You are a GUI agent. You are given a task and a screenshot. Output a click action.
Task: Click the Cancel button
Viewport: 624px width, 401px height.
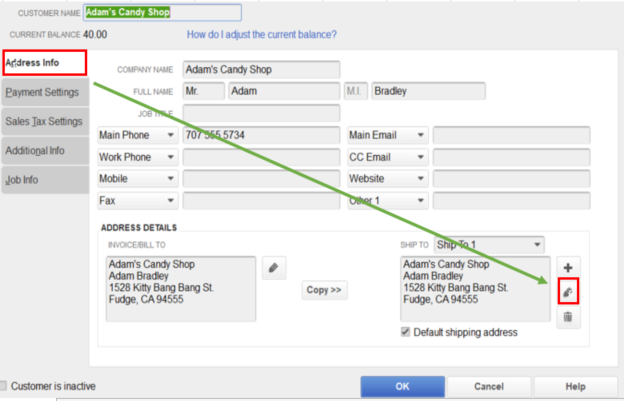pos(489,386)
